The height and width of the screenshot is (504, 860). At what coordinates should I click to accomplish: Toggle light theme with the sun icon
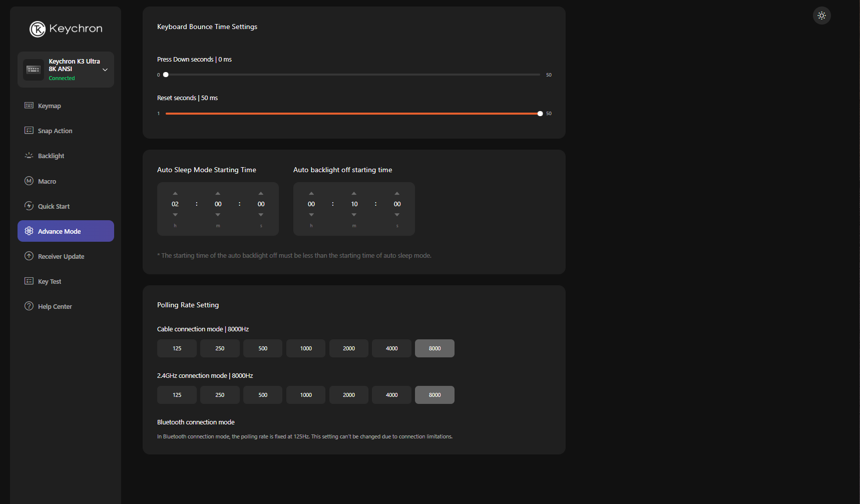[x=822, y=16]
